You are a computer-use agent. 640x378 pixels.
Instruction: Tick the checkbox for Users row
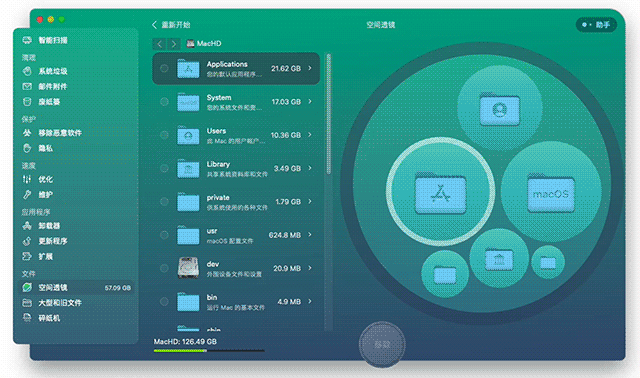pyautogui.click(x=164, y=135)
